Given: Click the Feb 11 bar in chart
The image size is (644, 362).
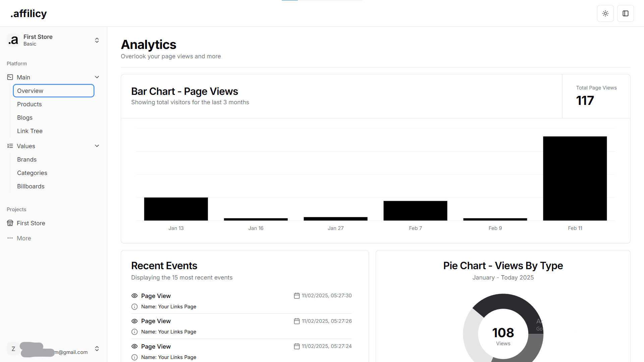Looking at the screenshot, I should click(575, 178).
